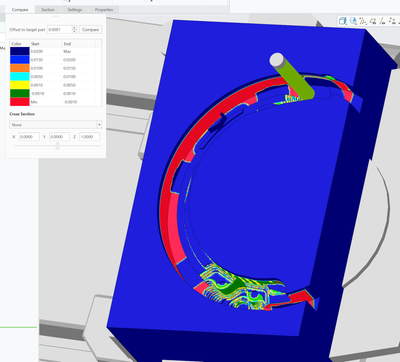The width and height of the screenshot is (400, 362).
Task: Toggle the datum plane display icon
Action: [373, 21]
